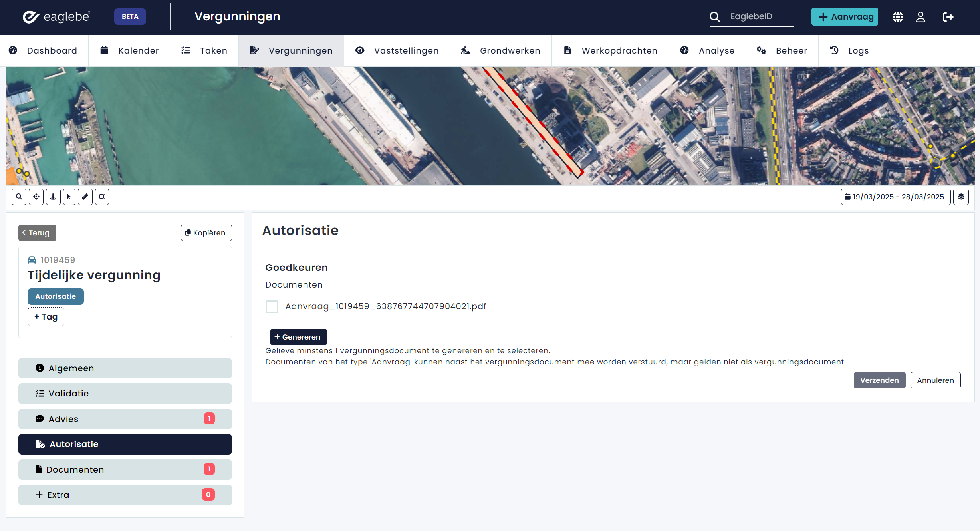Open the Vaststellingen tab
The image size is (980, 531).
coord(397,50)
